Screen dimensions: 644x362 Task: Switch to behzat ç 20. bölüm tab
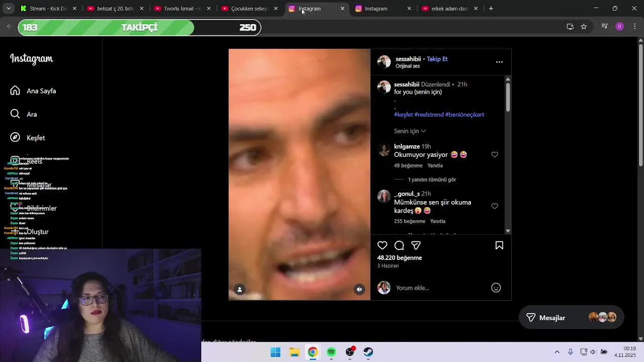pos(115,9)
